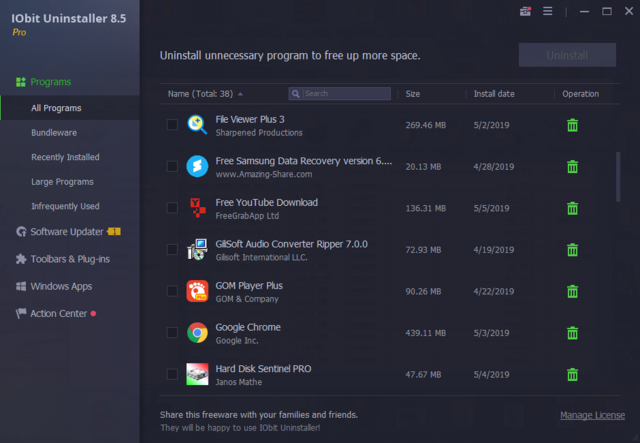Check the GiliSoft Audio Converter Ripper checkbox

tap(172, 249)
